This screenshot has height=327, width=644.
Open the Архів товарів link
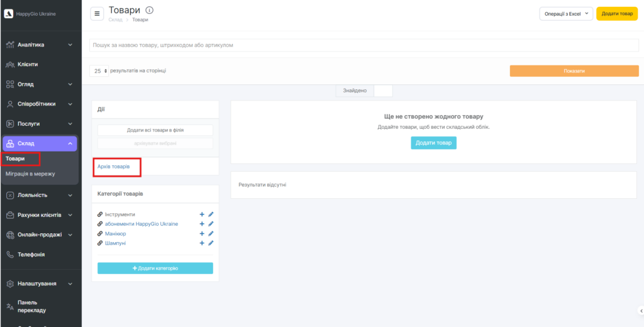click(114, 167)
